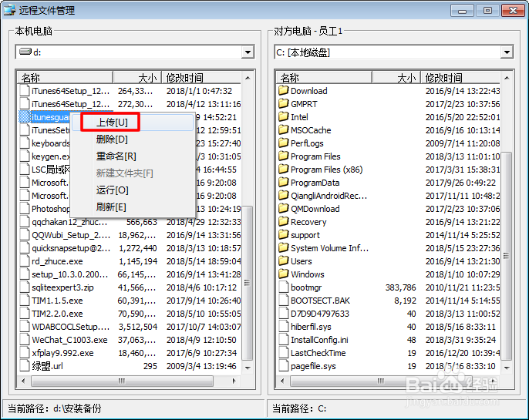
Task: Click the rd_zhuce.exe file icon
Action: pos(25,261)
